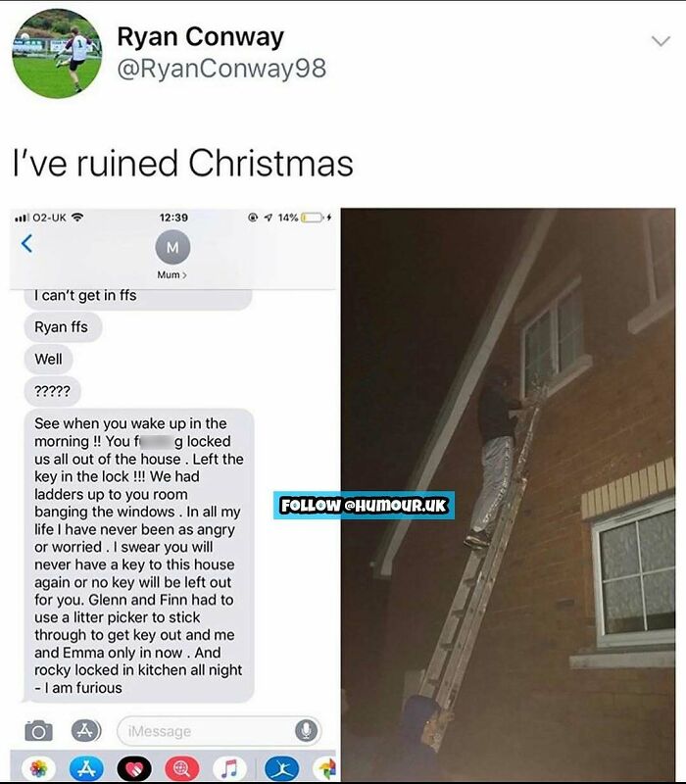Open the Photos app in iMessage tray
The image size is (686, 784).
coord(39,768)
